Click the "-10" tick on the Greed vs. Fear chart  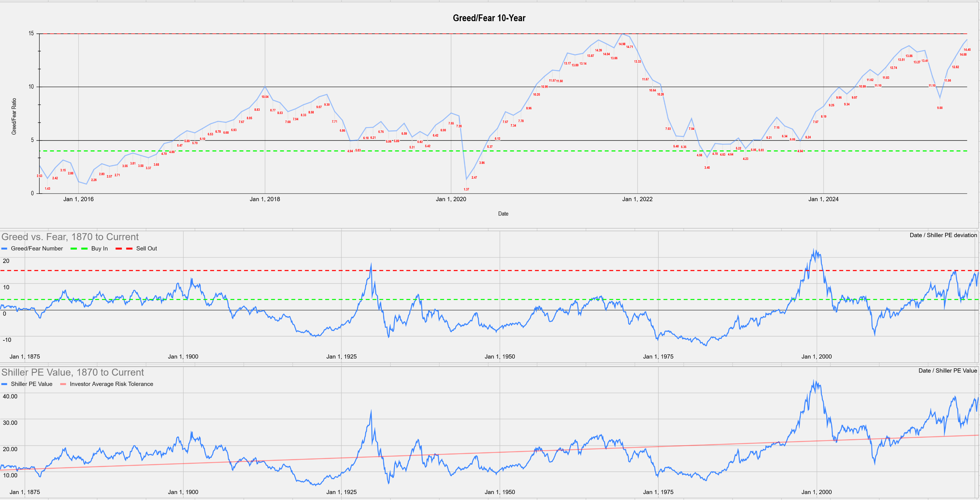click(7, 340)
